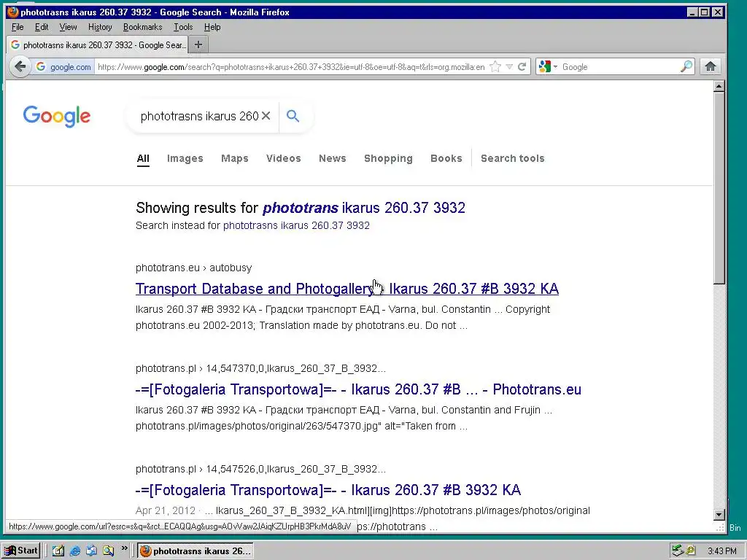Click the google.com site identity icon
Image resolution: width=747 pixels, height=560 pixels.
point(64,66)
